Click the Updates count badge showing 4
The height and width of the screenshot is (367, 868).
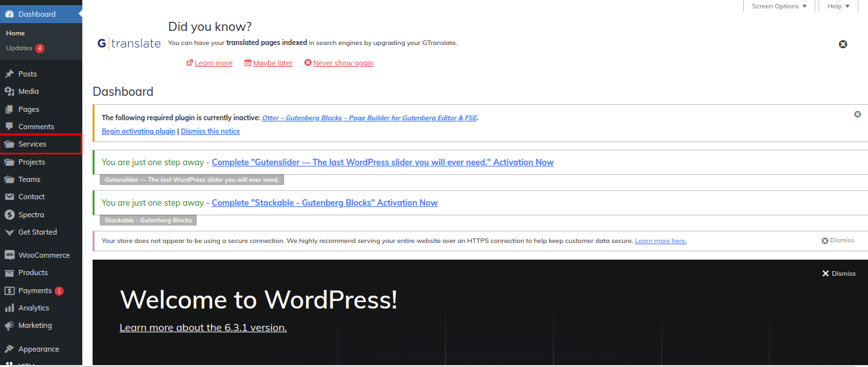(40, 48)
